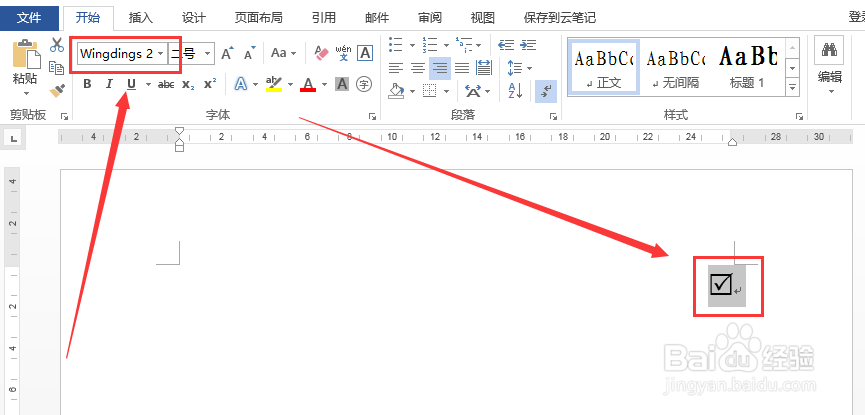Insert enclosed character (circled 字)
865x415 pixels.
[364, 84]
